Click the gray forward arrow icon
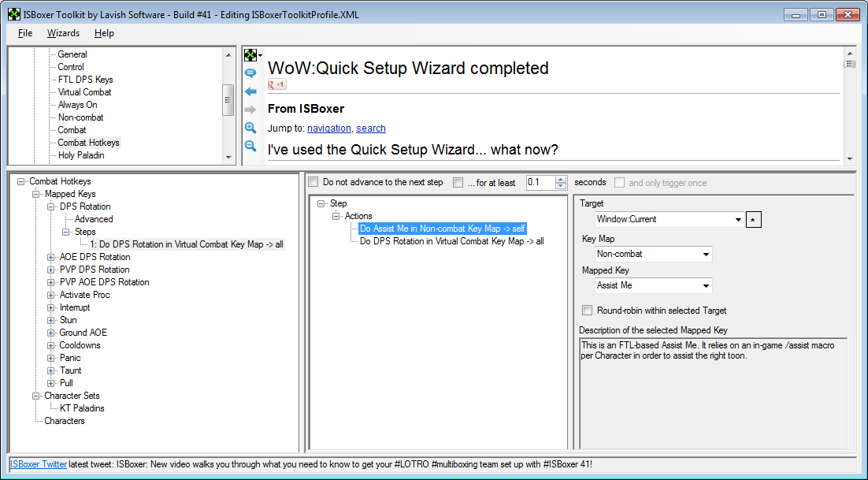The width and height of the screenshot is (868, 480). point(250,110)
